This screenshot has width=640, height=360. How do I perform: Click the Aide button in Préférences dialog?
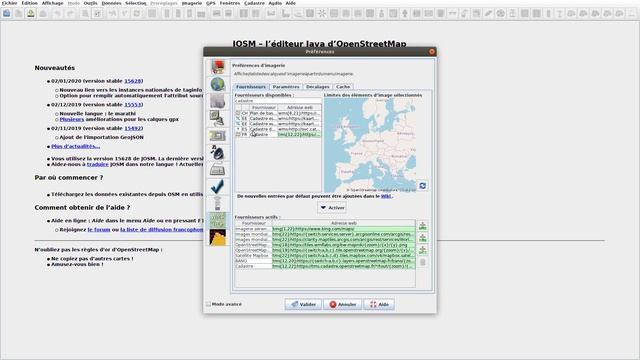pos(379,304)
